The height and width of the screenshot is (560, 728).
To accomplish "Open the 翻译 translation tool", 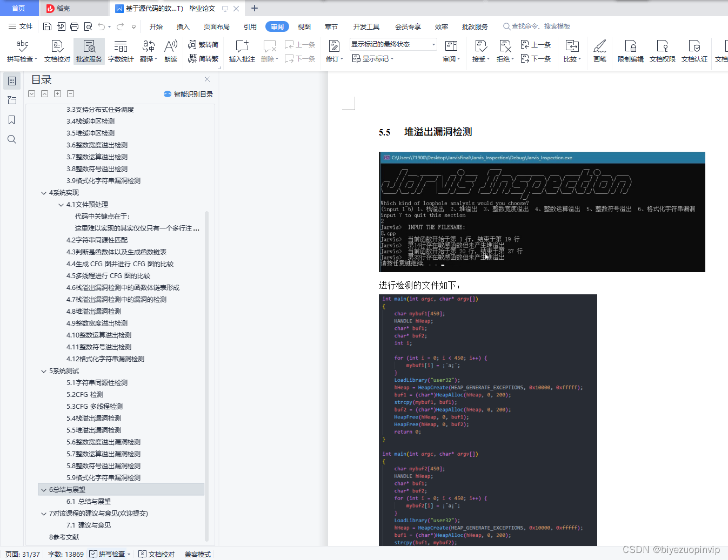I will pos(148,51).
